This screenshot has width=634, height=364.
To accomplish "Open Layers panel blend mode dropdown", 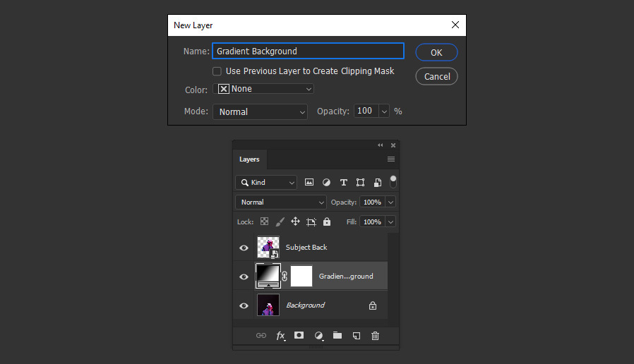I will coord(281,202).
